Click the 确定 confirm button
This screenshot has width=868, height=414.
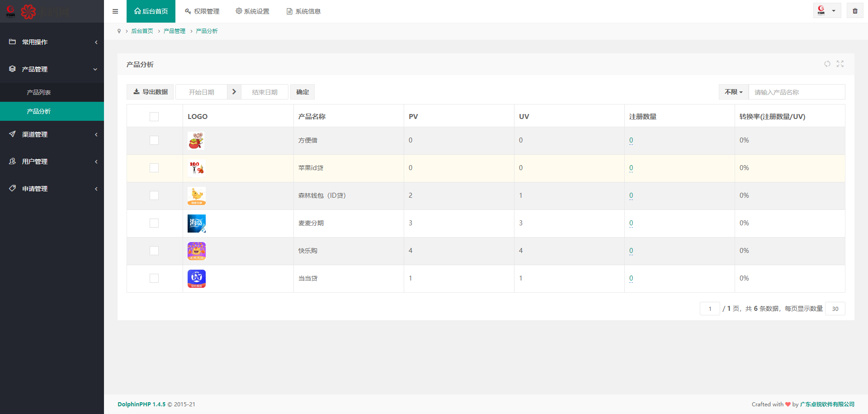(302, 92)
